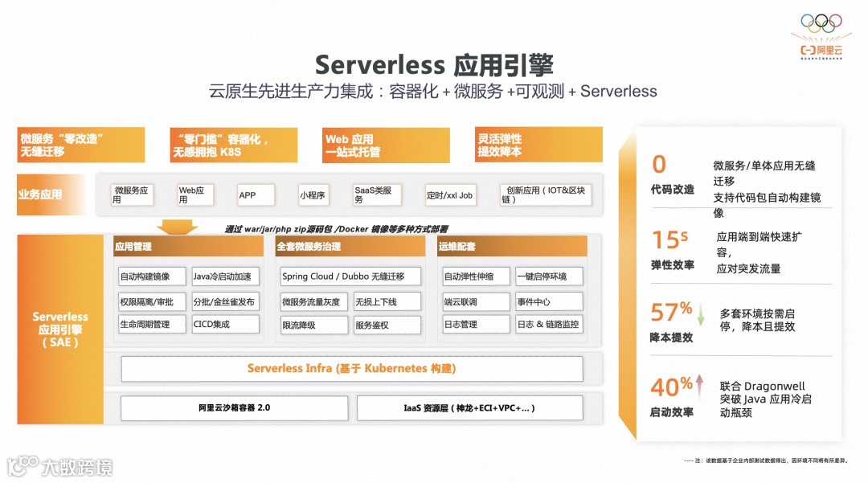The width and height of the screenshot is (868, 483).
Task: Select the 定时/xxl Job box
Action: pyautogui.click(x=450, y=194)
